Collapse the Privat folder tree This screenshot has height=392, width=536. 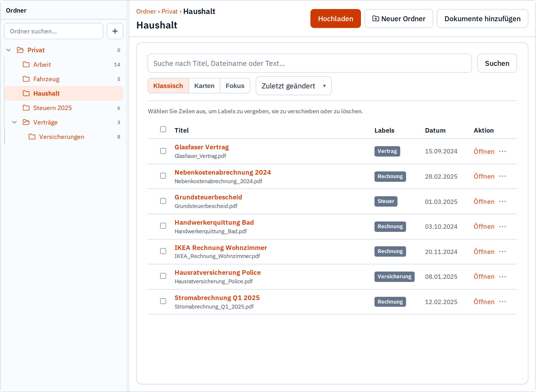pyautogui.click(x=9, y=50)
